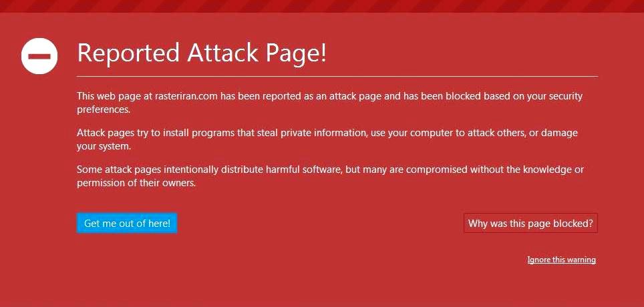Screen dimensions: 644x307
Task: Open "Why was this page blocked?" details
Action: coord(530,224)
